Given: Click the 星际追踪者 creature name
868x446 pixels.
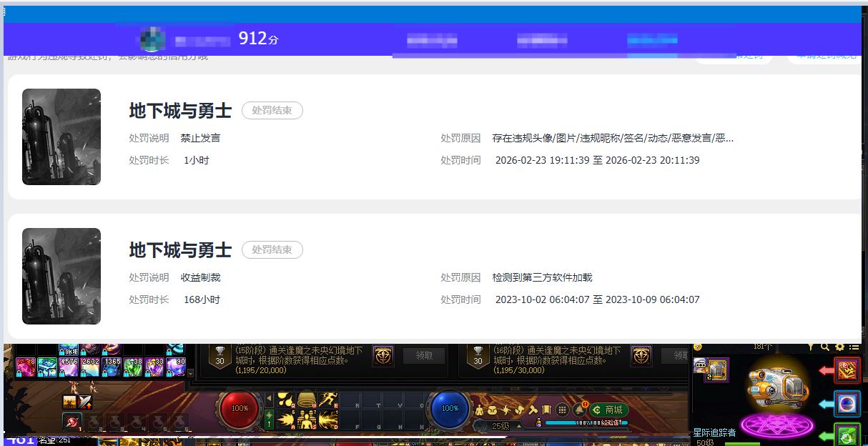Looking at the screenshot, I should pos(714,432).
